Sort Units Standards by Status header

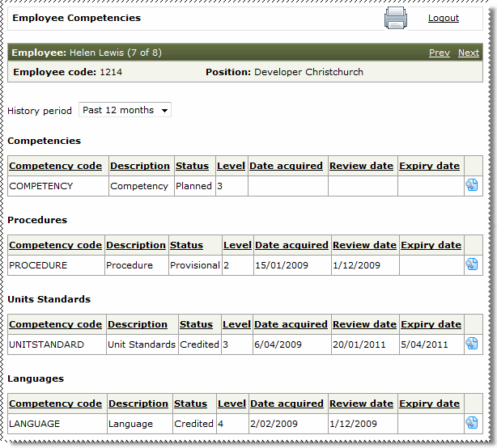pyautogui.click(x=196, y=324)
